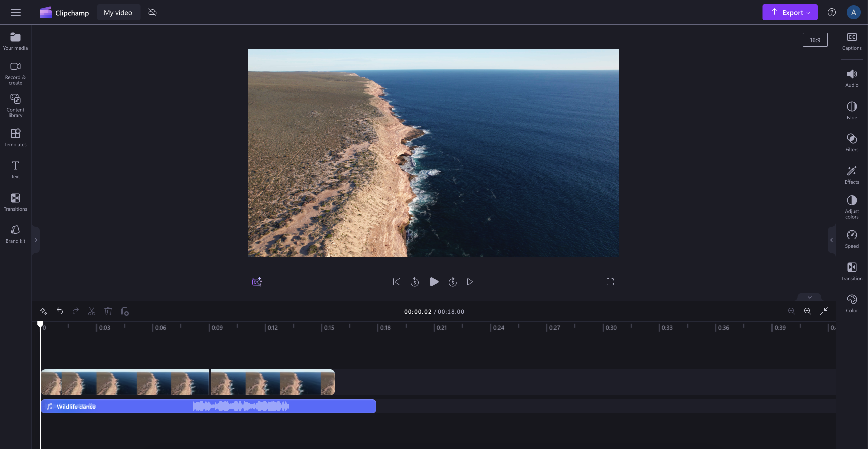Open the account avatar A
Viewport: 868px width, 449px height.
pos(853,12)
